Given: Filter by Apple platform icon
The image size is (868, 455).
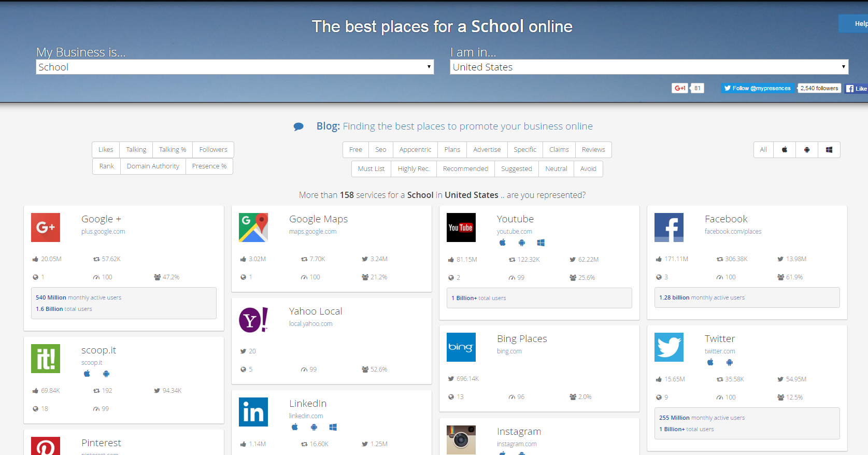Looking at the screenshot, I should point(785,150).
